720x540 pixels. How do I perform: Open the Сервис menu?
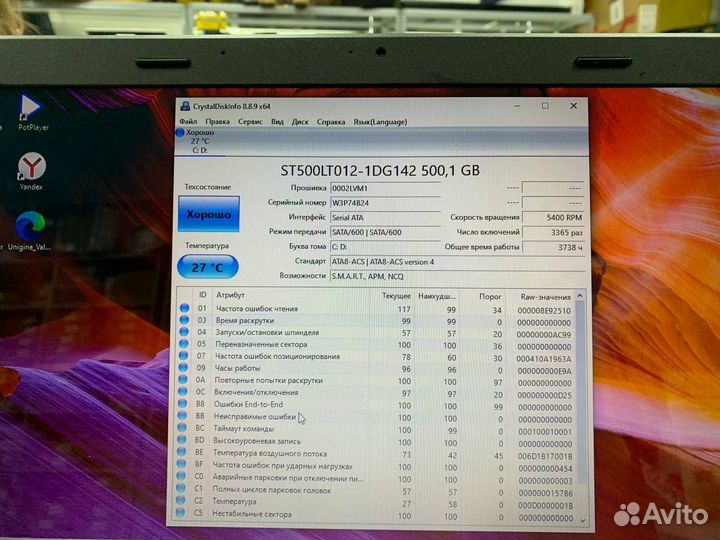click(x=251, y=122)
